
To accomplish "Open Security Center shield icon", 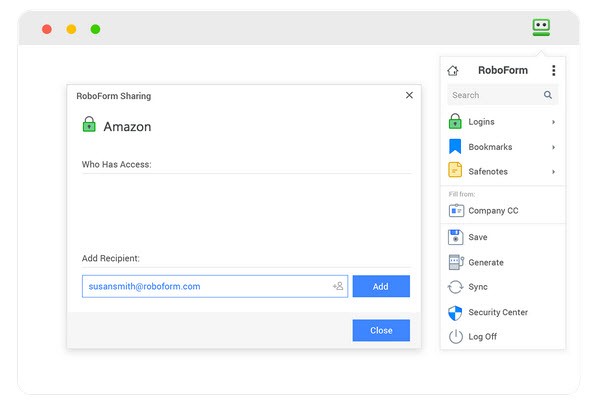I will point(455,313).
